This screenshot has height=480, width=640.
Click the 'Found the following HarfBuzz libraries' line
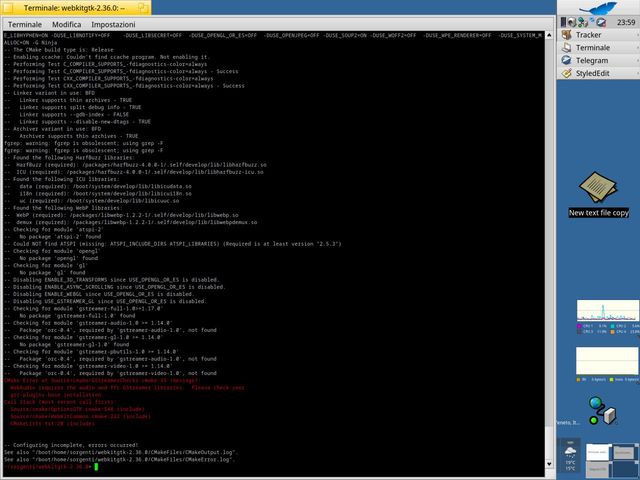69,158
